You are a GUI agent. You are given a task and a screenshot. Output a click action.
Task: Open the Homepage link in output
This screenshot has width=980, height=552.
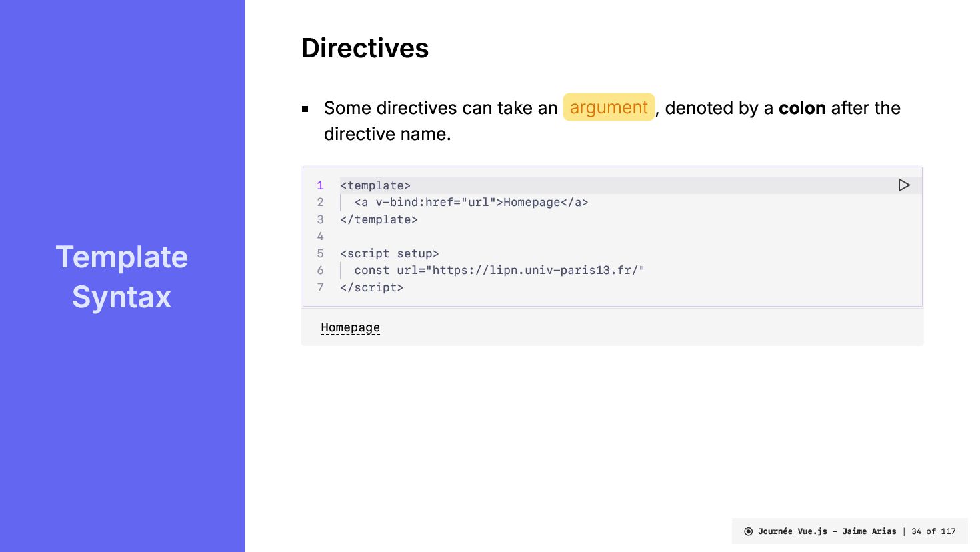click(350, 327)
